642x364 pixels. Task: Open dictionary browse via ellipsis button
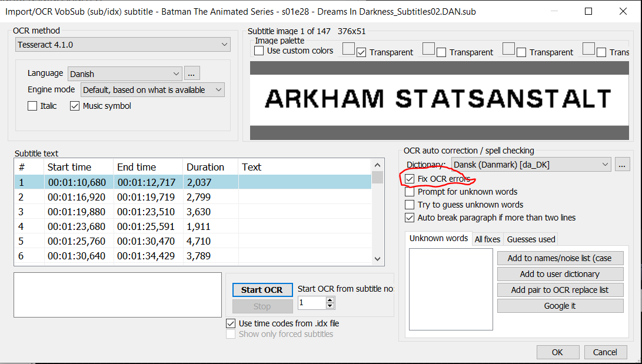click(x=622, y=164)
